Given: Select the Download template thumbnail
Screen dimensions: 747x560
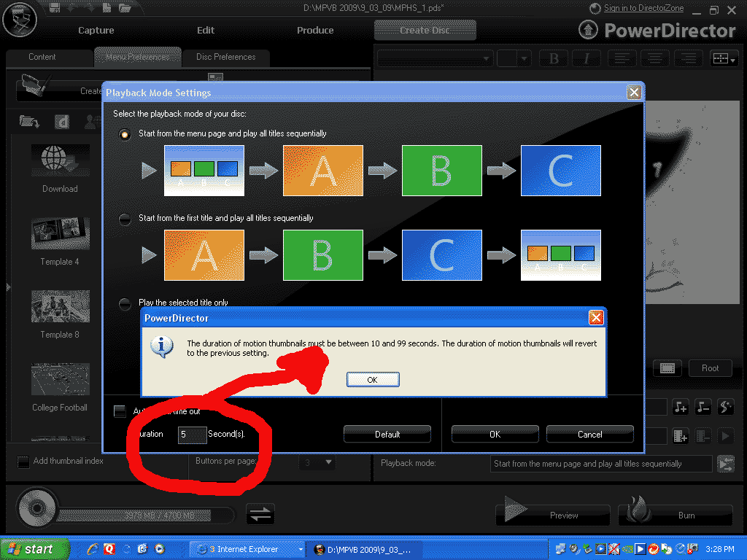Looking at the screenshot, I should (60, 160).
